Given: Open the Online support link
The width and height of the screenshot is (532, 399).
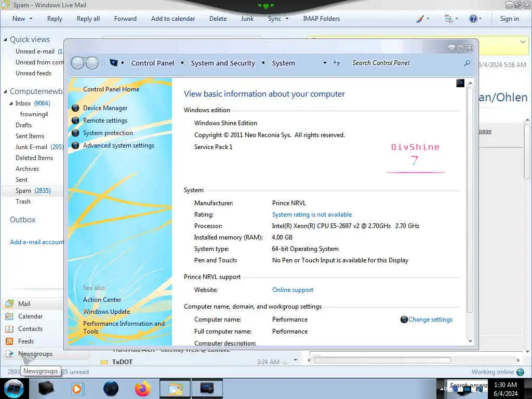Looking at the screenshot, I should tap(292, 290).
